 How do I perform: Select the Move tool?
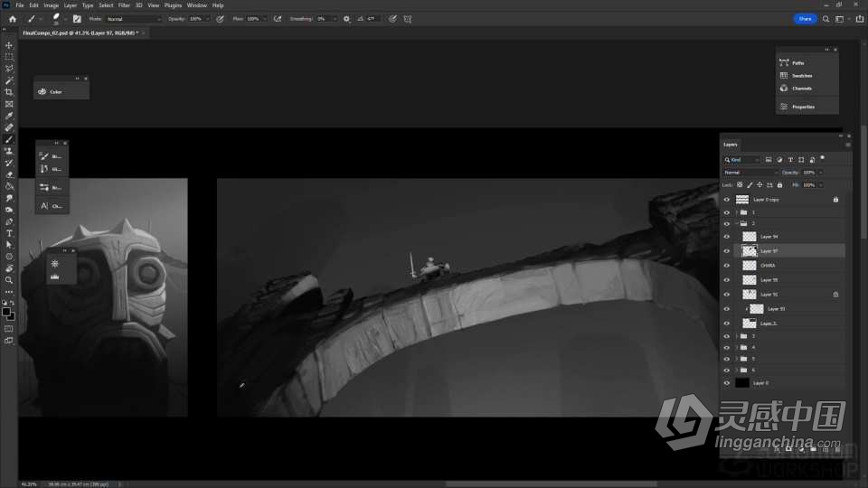[x=9, y=45]
